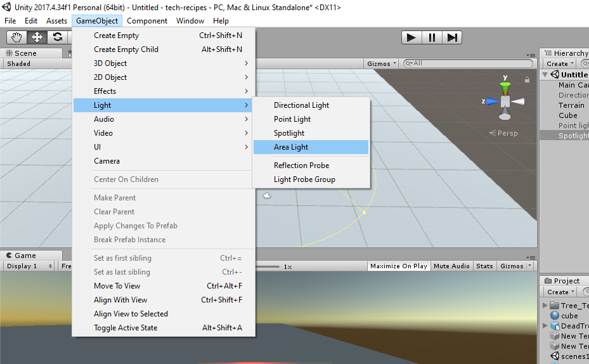
Task: Click the scenes1 Unity scene asset icon
Action: 554,355
